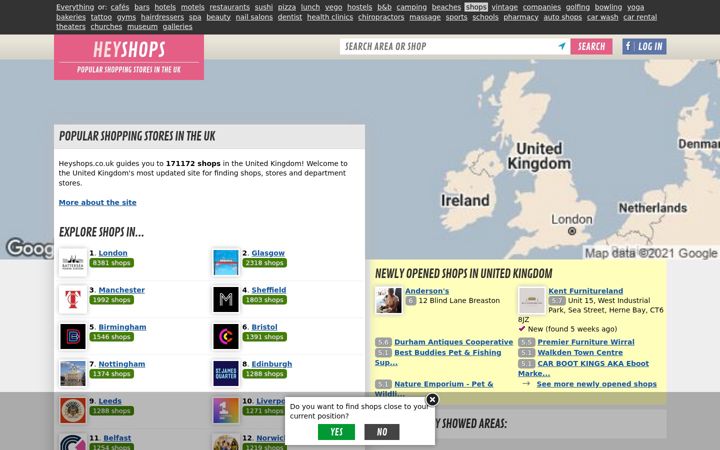The width and height of the screenshot is (720, 450).
Task: Open the Birmingham shops link
Action: (x=123, y=327)
